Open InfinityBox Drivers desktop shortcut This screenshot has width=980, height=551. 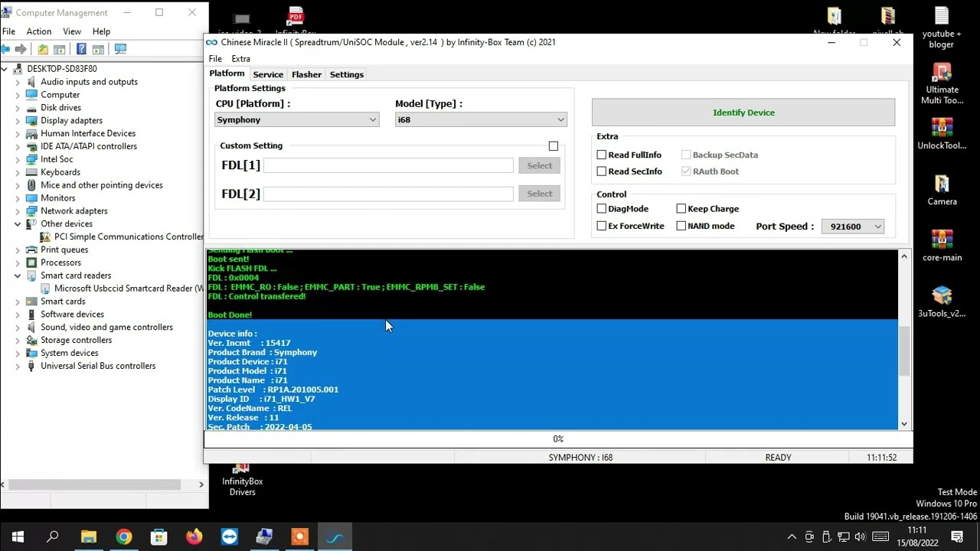click(242, 480)
